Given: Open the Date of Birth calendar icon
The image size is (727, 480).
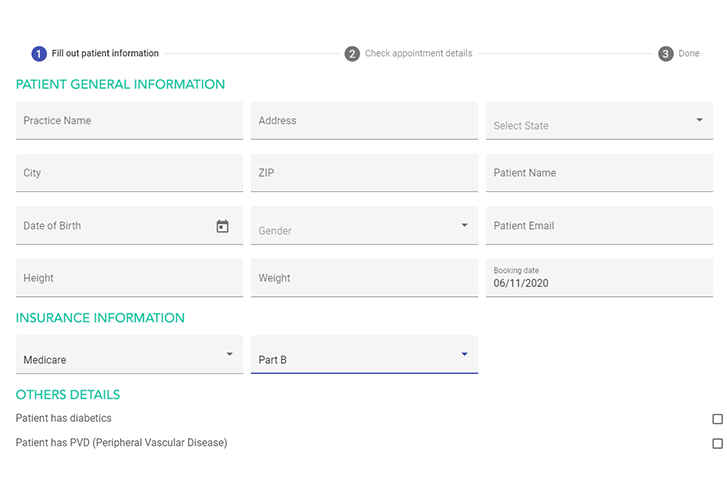Looking at the screenshot, I should coord(222,226).
